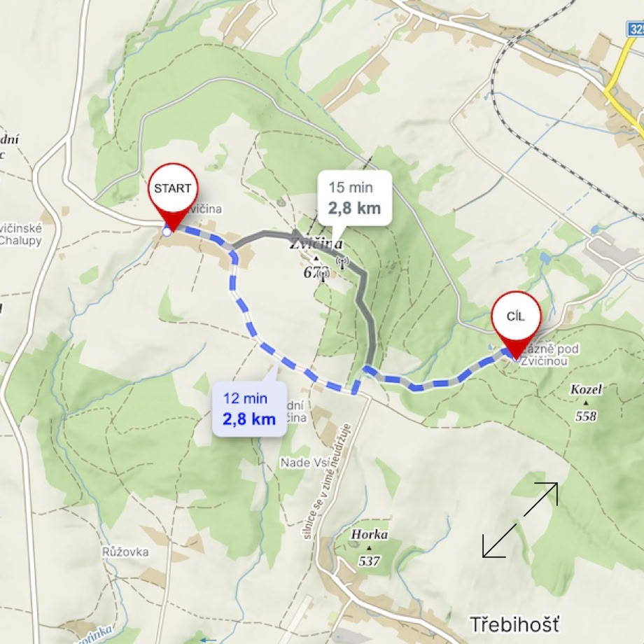Screen dimensions: 644x644
Task: Click the Zvičina summit triangle marker
Action: [316, 258]
